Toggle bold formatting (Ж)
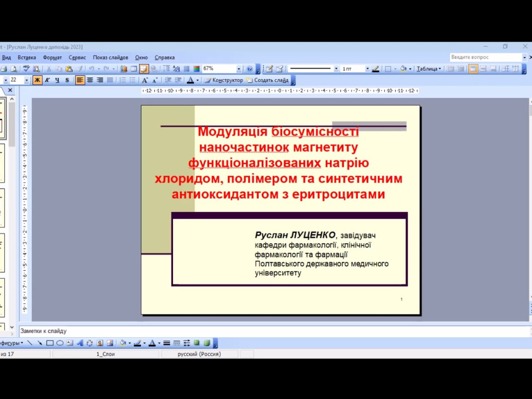The width and height of the screenshot is (532, 399). coord(36,79)
